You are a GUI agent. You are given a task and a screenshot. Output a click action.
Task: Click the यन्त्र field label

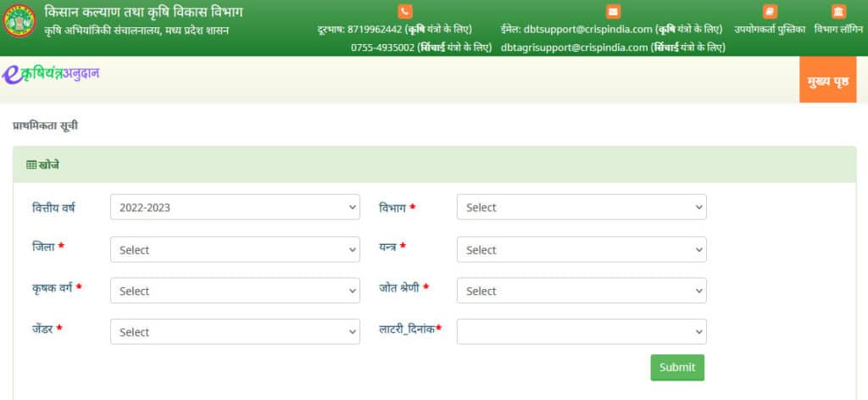click(x=387, y=247)
